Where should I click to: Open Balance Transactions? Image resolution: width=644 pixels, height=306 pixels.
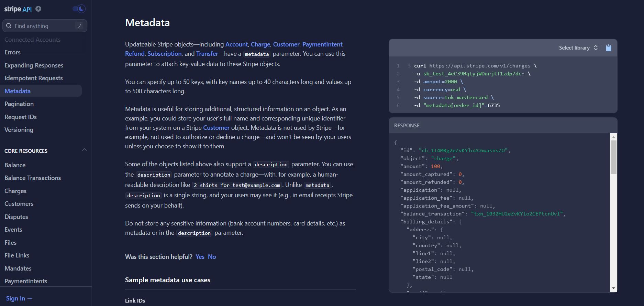coord(33,178)
